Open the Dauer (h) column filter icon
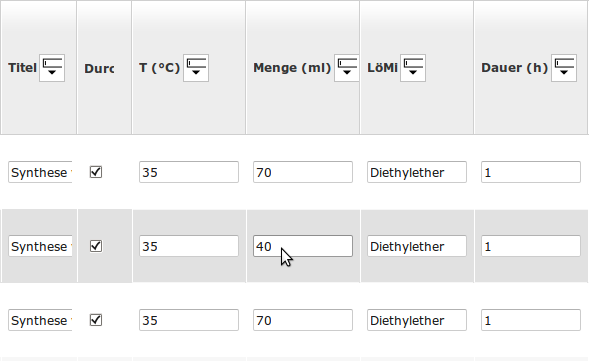Viewport: 589px width, 361px height. (564, 68)
